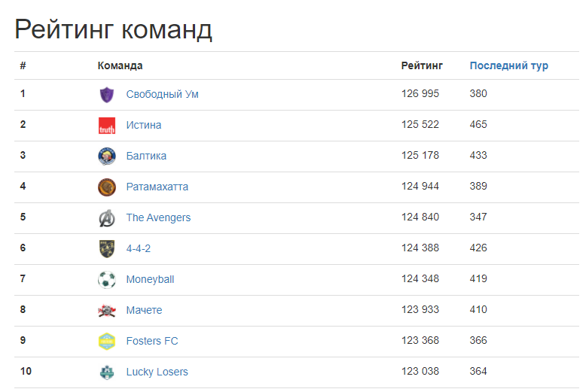Click the Lucky Losers team crest
The height and width of the screenshot is (392, 586).
point(107,372)
